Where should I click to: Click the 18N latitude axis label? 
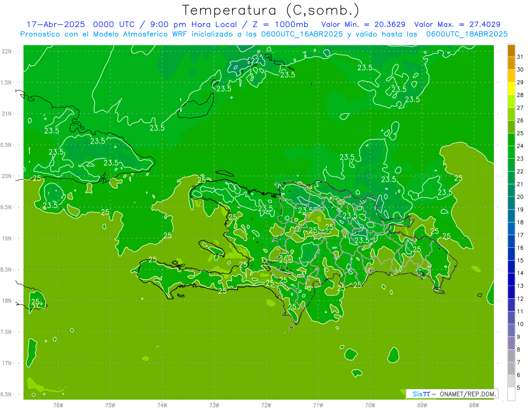(x=7, y=301)
